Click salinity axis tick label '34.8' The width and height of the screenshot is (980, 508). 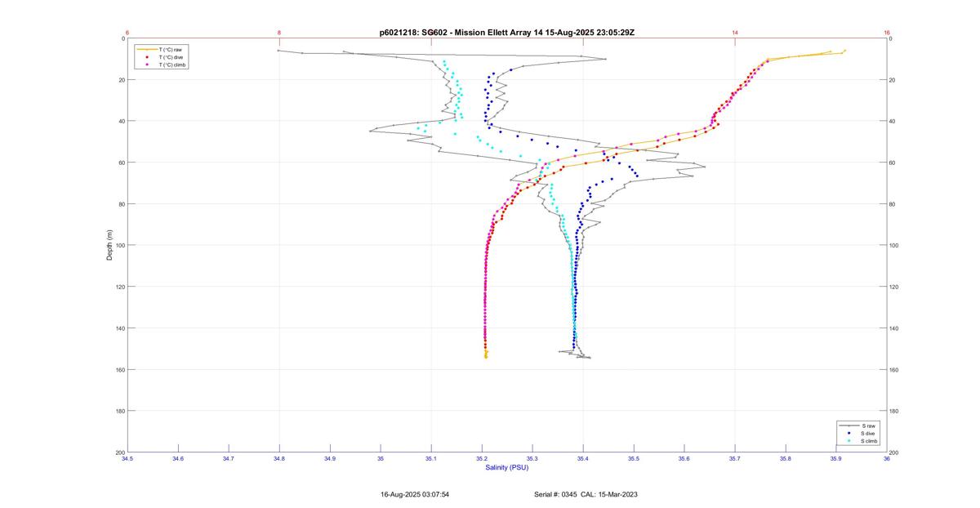pos(279,459)
